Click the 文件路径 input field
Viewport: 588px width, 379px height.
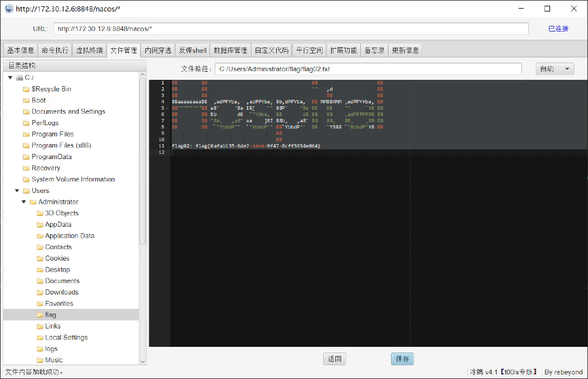tap(368, 69)
